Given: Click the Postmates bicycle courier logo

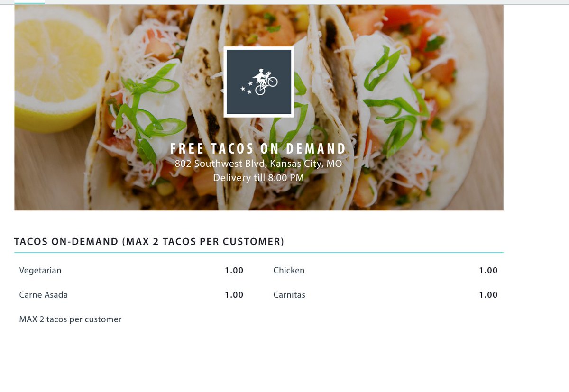Looking at the screenshot, I should 259,82.
